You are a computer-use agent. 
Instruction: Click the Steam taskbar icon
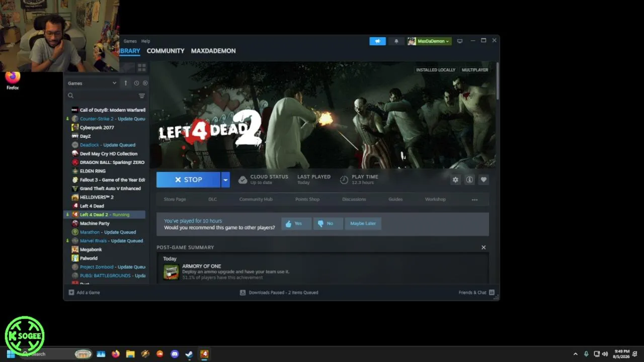tap(189, 354)
